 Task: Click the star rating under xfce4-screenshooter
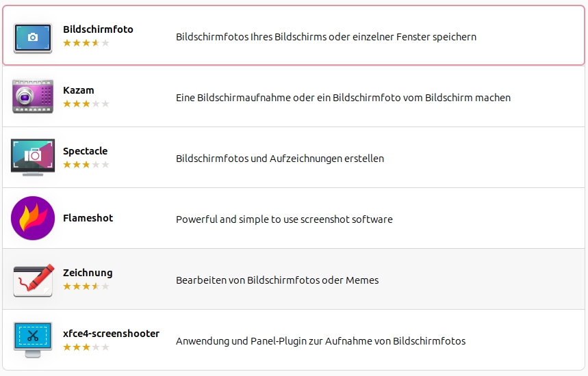(86, 347)
